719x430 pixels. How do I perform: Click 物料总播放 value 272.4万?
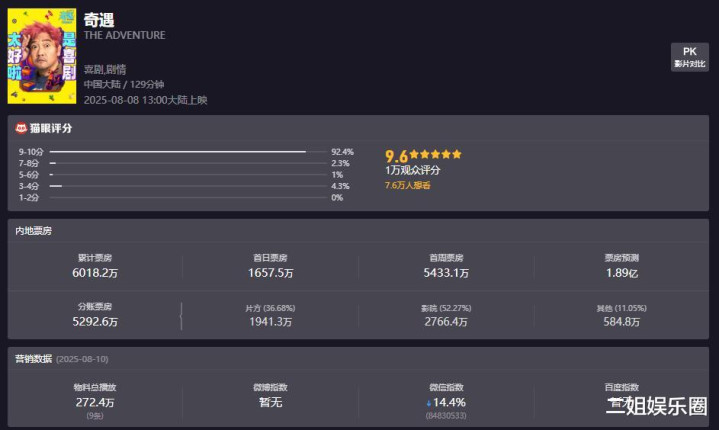[x=95, y=402]
